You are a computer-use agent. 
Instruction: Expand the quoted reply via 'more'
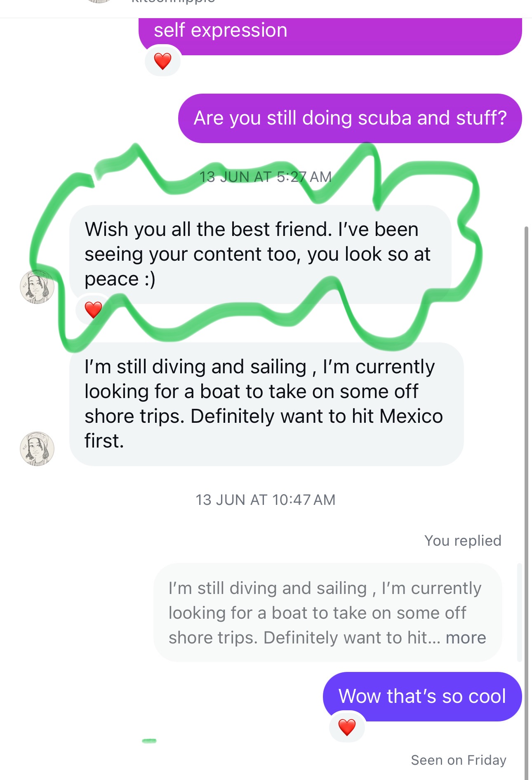(x=466, y=638)
